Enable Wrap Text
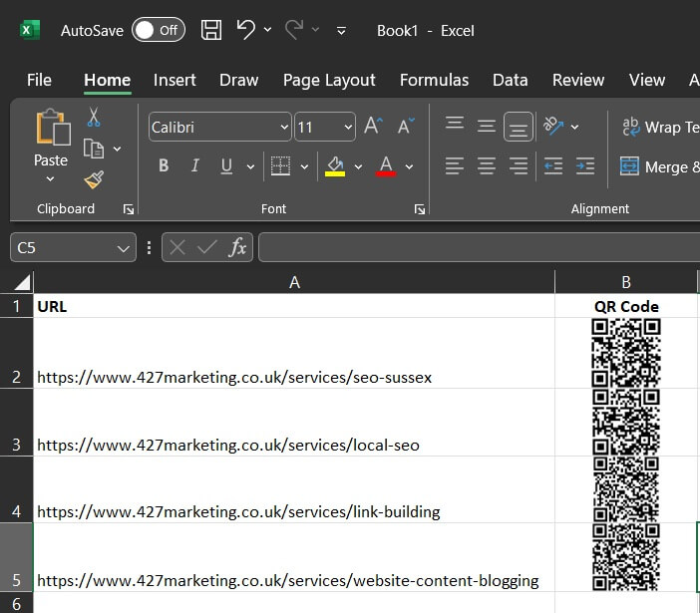 tap(660, 128)
